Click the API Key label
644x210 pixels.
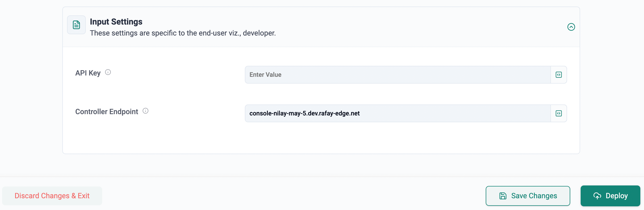88,73
